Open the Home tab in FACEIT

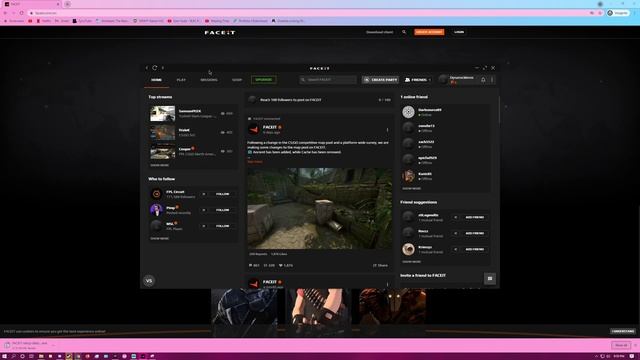[x=156, y=80]
